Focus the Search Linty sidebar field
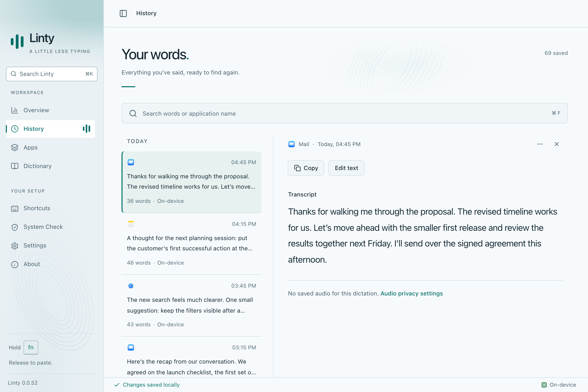 (52, 74)
